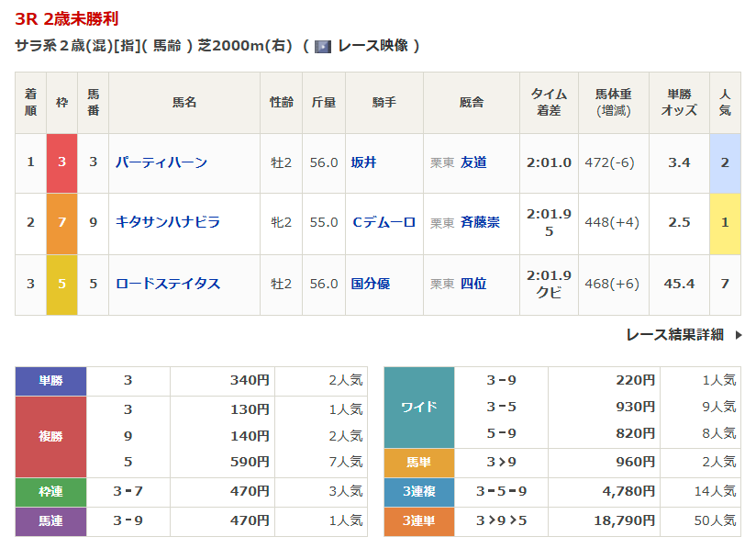
Task: Open horse キタサンハナビラ page
Action: coord(168,223)
